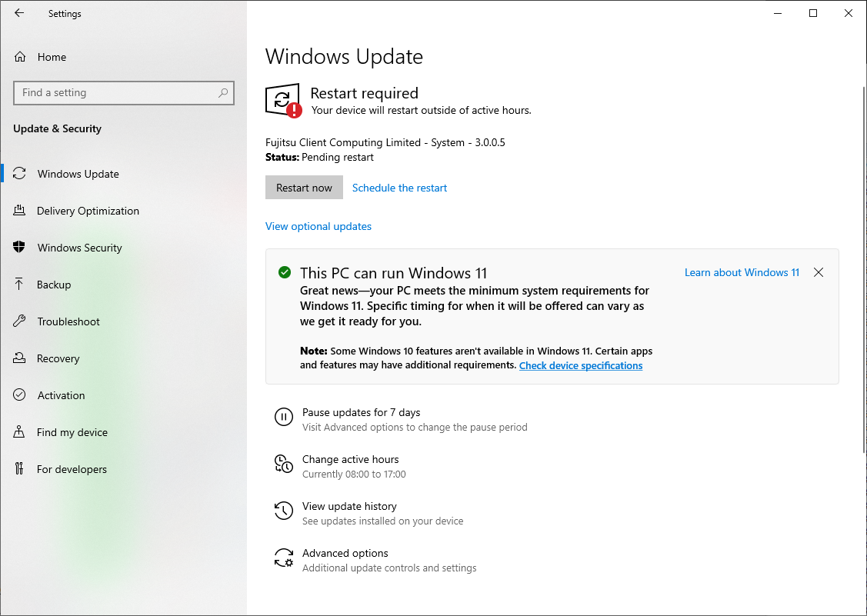Click the Recovery icon in sidebar

click(19, 358)
